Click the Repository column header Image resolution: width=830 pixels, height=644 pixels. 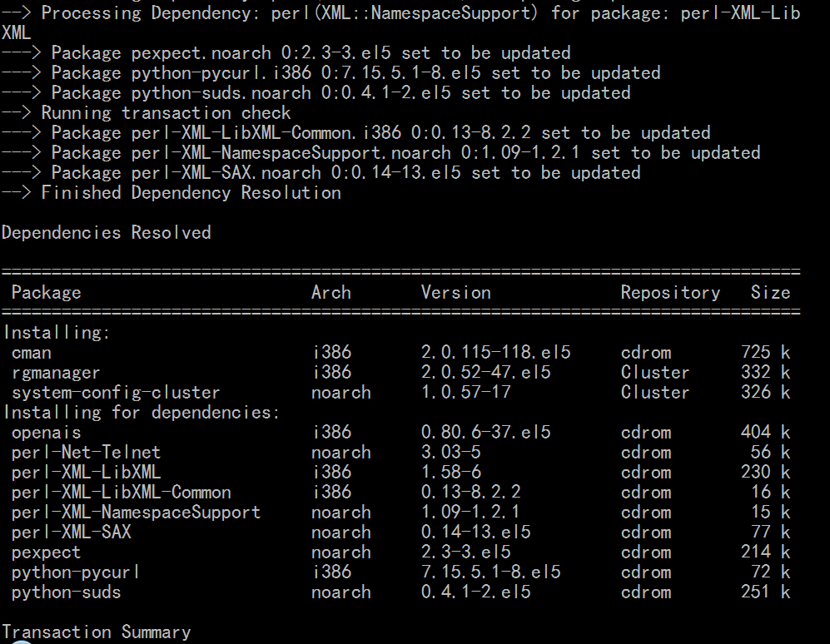point(670,292)
